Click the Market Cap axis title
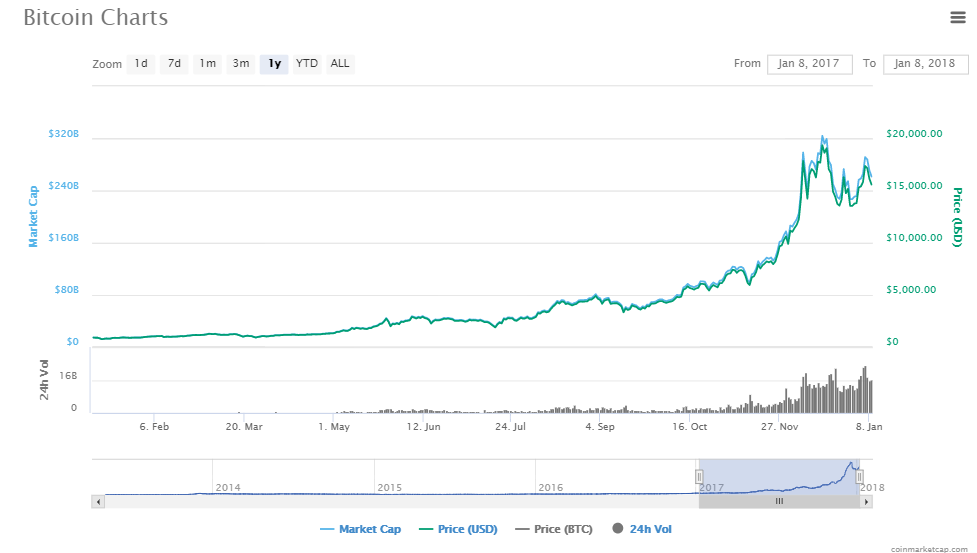 coord(34,216)
